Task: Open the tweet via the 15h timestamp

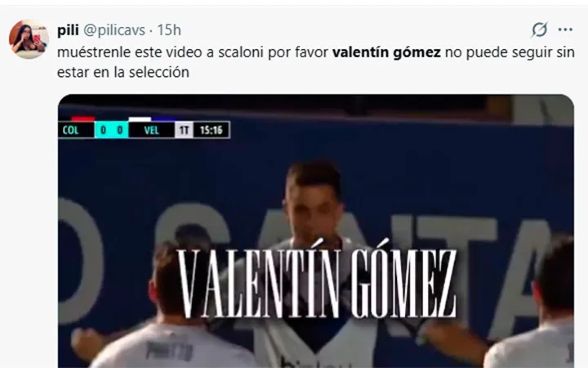Action: (169, 30)
